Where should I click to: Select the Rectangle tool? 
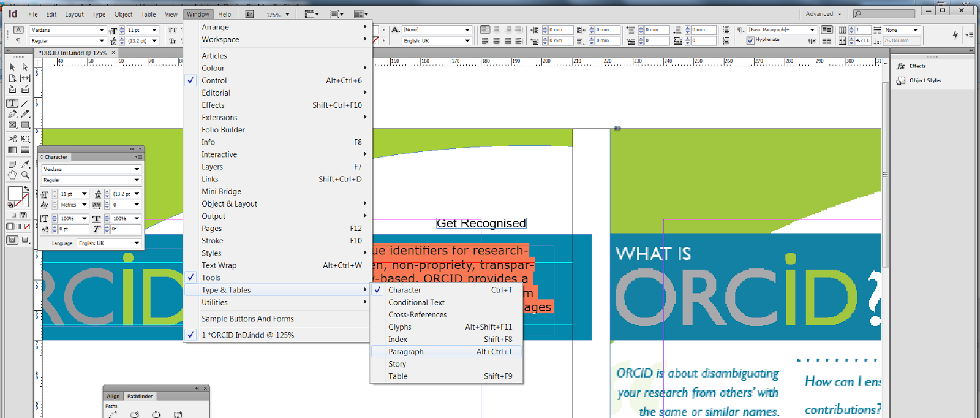(x=25, y=125)
